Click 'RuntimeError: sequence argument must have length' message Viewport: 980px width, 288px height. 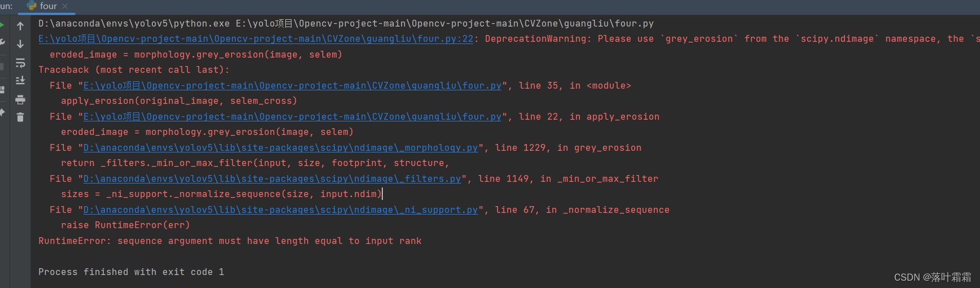(x=230, y=241)
